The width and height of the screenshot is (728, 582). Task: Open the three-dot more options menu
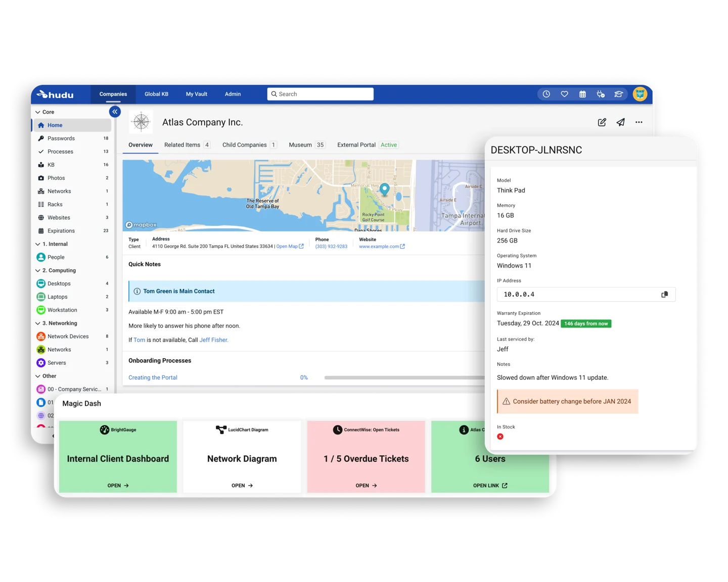pos(639,122)
